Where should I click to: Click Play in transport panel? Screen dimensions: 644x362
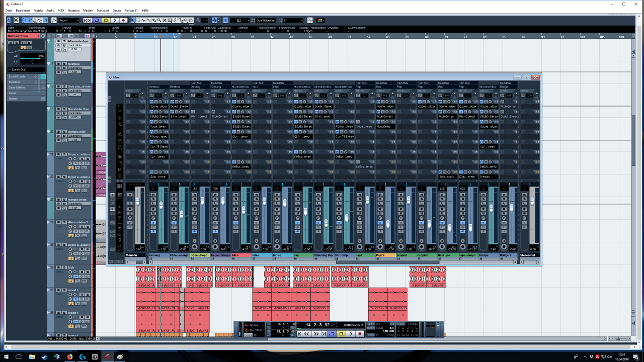tap(351, 334)
